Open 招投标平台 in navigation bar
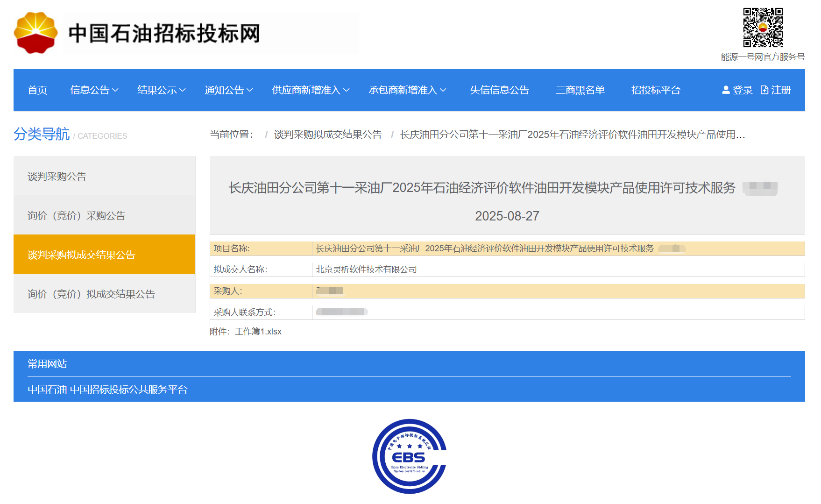This screenshot has height=504, width=821. [656, 90]
